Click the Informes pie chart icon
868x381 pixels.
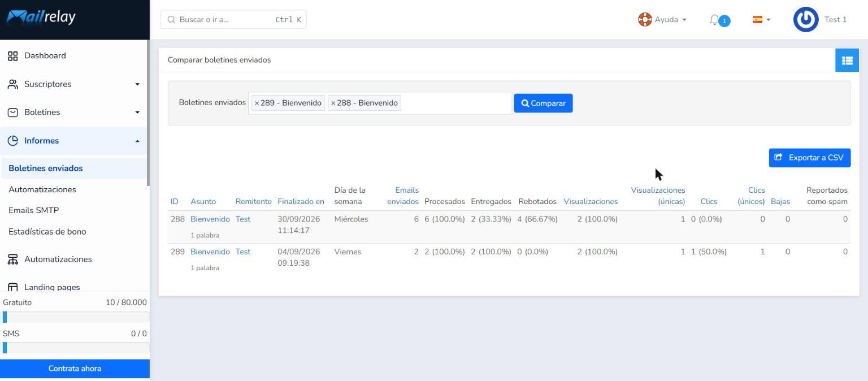point(12,141)
